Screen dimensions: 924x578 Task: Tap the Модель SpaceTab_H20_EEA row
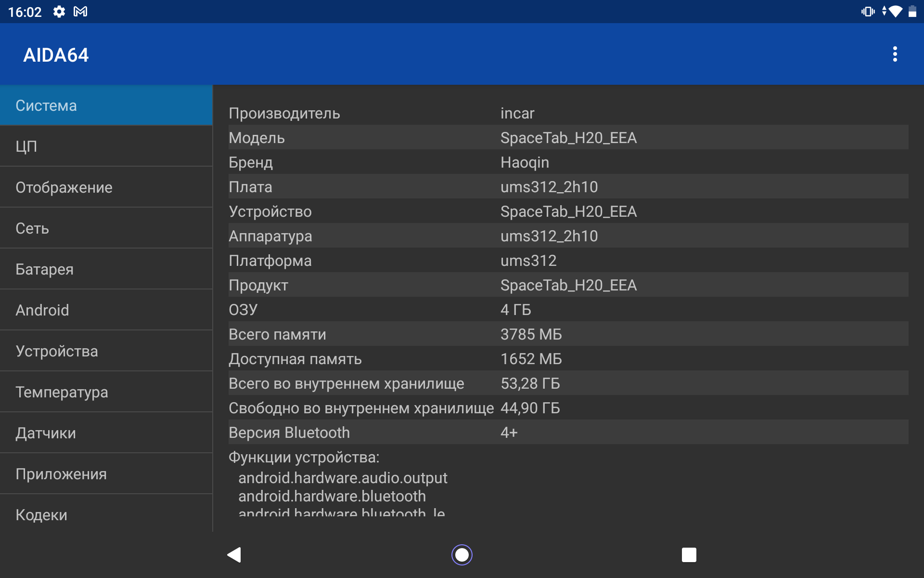coord(568,138)
